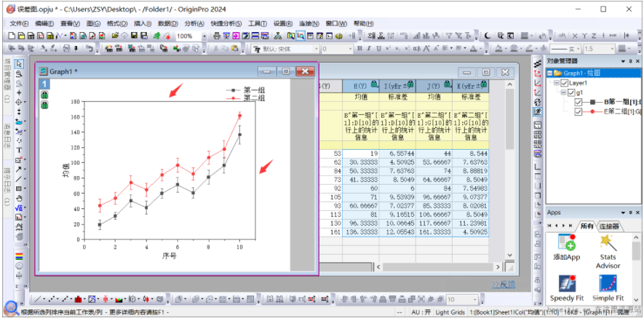Select the Zoom In magnifier tool
644x321 pixels.
[20, 74]
